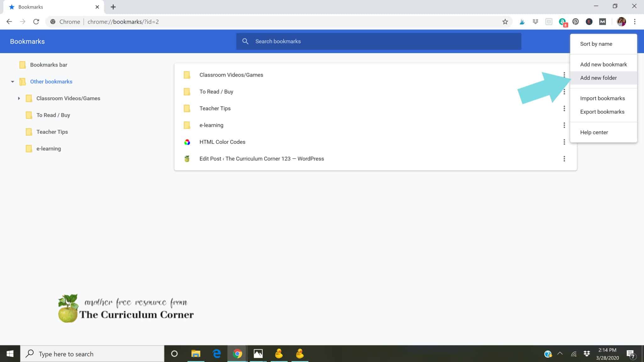644x362 pixels.
Task: Reload the bookmarks page
Action: tap(36, 21)
